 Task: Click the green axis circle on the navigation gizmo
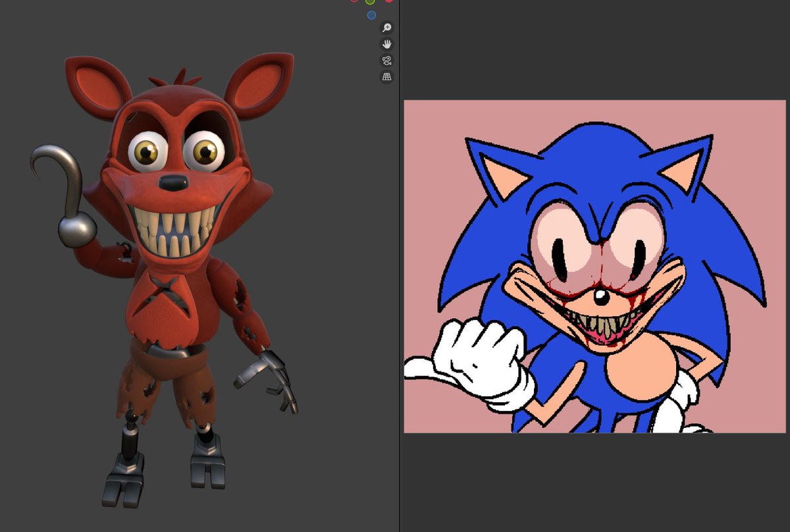[x=370, y=1]
